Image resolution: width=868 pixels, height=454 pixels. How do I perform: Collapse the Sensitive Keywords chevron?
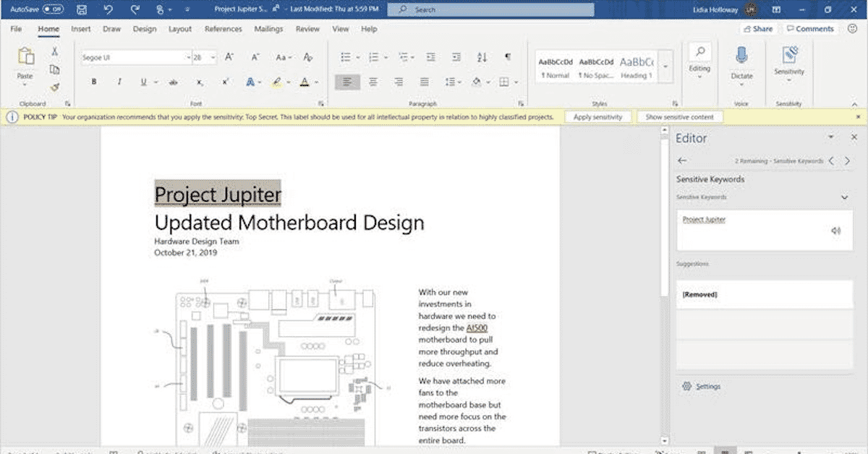tap(844, 197)
